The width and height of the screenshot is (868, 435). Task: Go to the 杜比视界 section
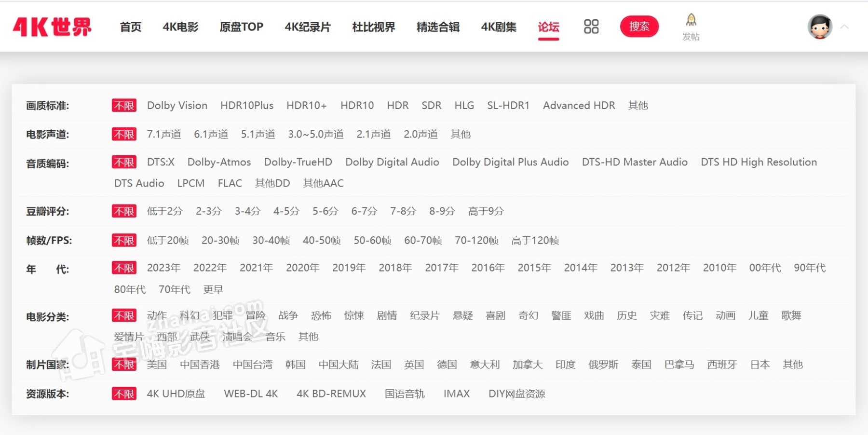click(374, 27)
